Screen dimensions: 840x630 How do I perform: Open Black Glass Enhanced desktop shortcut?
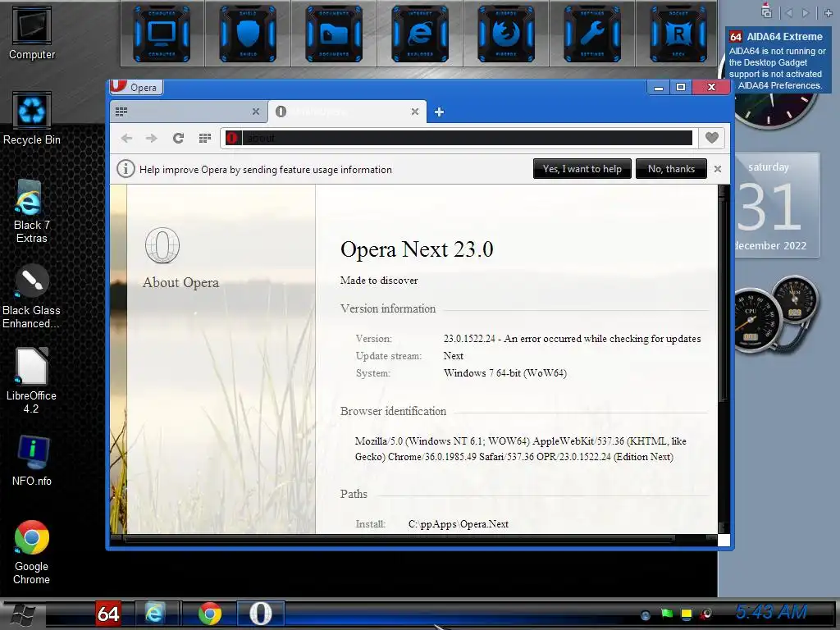pyautogui.click(x=31, y=296)
